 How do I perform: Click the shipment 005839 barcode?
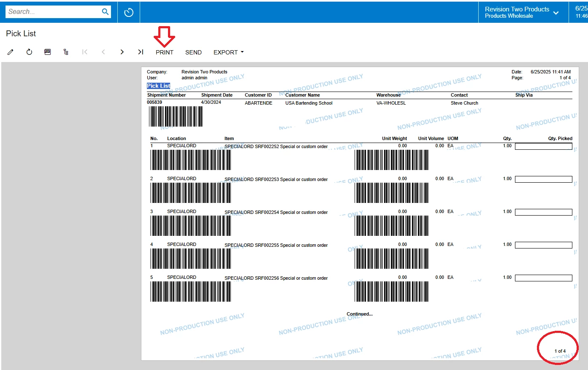point(176,116)
